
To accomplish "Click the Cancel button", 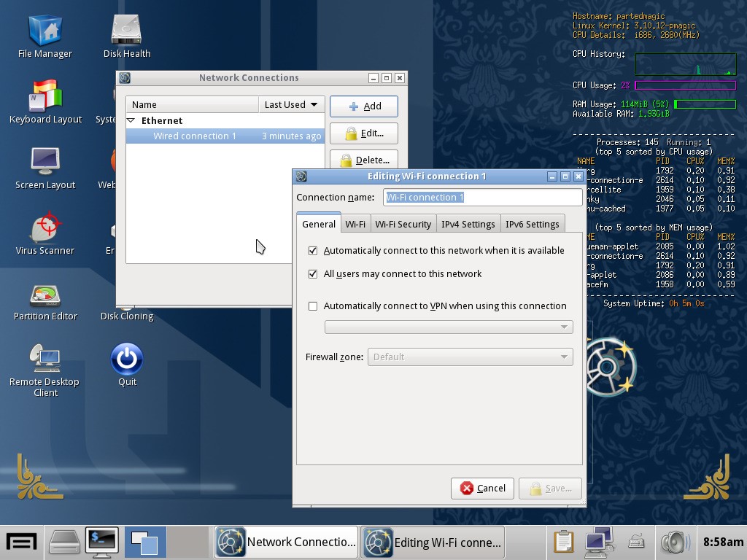I will [483, 489].
